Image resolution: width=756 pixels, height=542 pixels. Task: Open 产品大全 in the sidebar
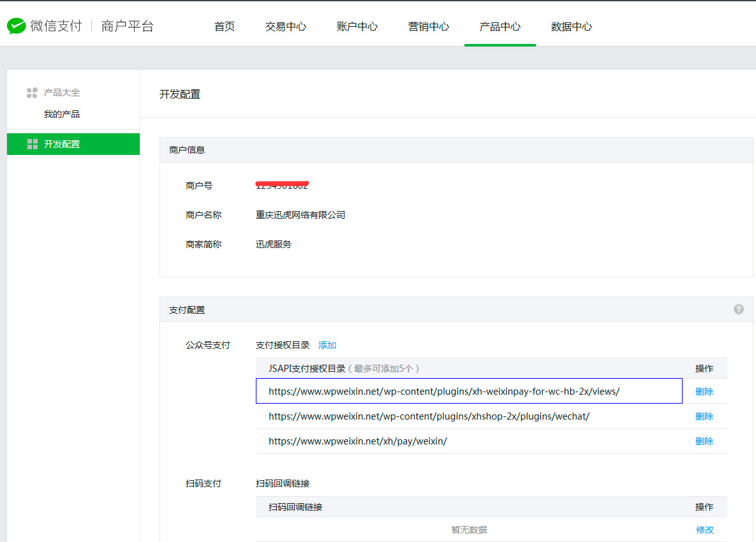coord(62,92)
